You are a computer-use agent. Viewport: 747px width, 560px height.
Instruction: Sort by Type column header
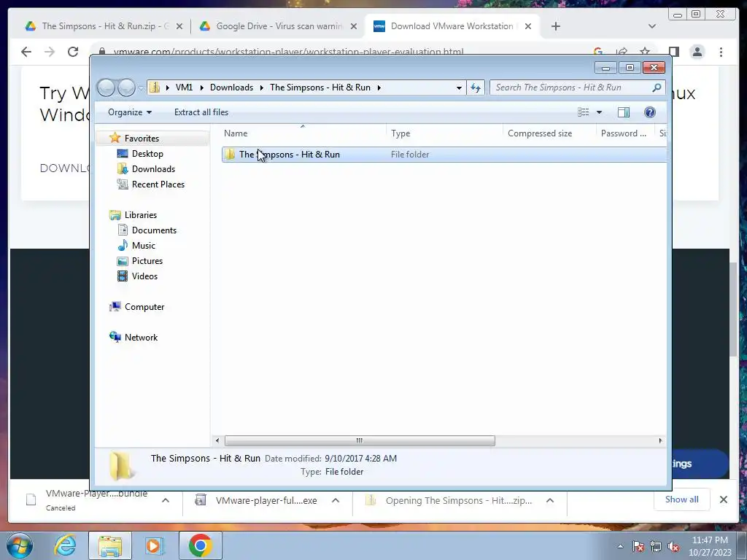pos(444,133)
